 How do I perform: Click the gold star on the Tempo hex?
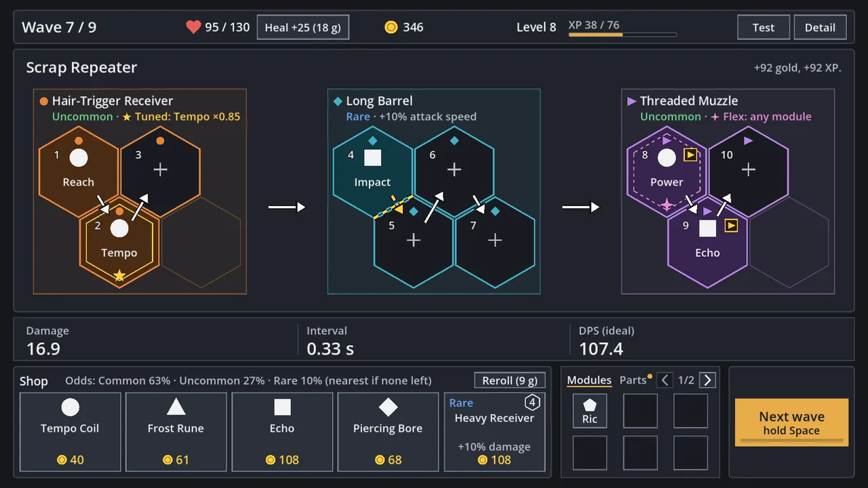[x=119, y=275]
